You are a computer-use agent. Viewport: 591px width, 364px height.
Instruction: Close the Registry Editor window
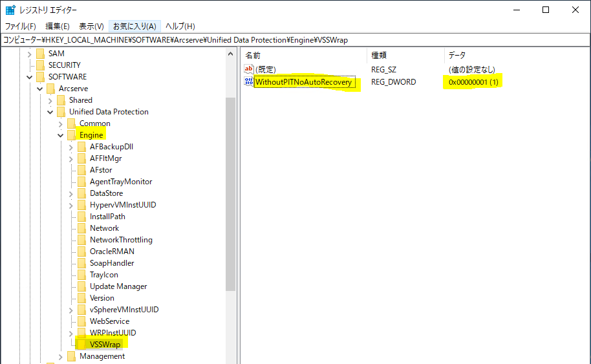[575, 10]
